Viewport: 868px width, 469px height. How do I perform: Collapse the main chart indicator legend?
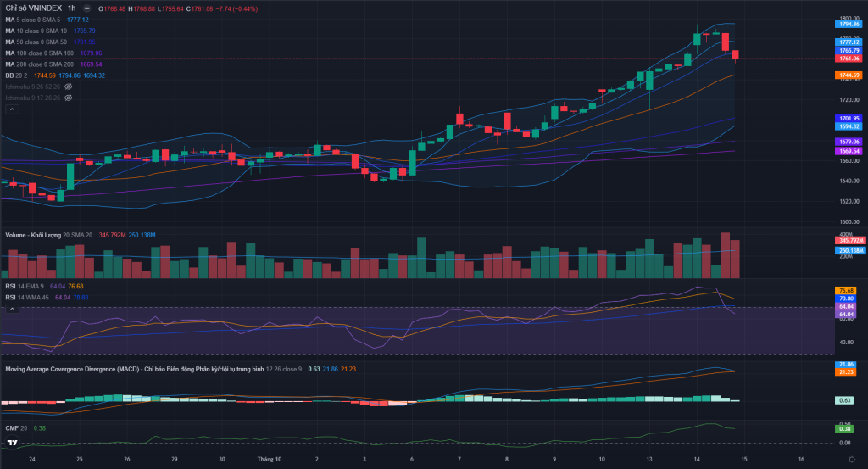(11, 109)
